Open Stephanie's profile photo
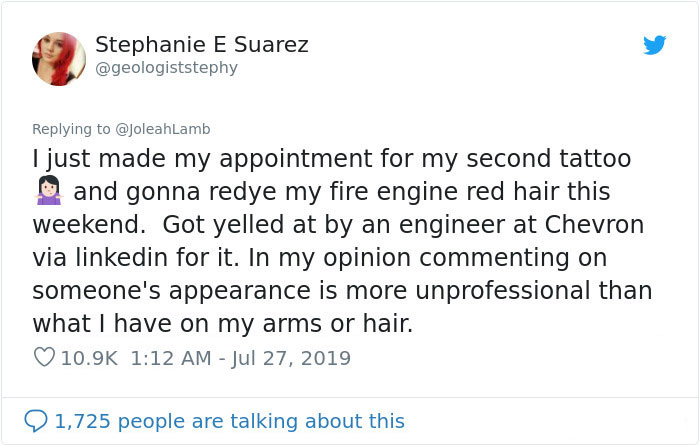 pyautogui.click(x=59, y=58)
